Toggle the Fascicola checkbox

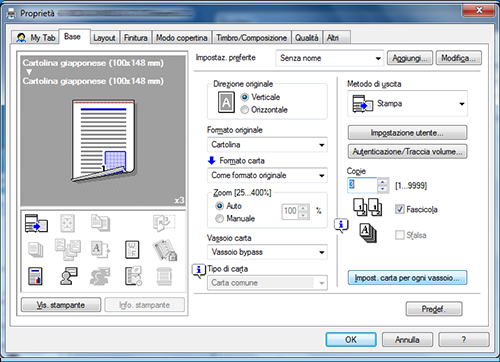coord(399,209)
